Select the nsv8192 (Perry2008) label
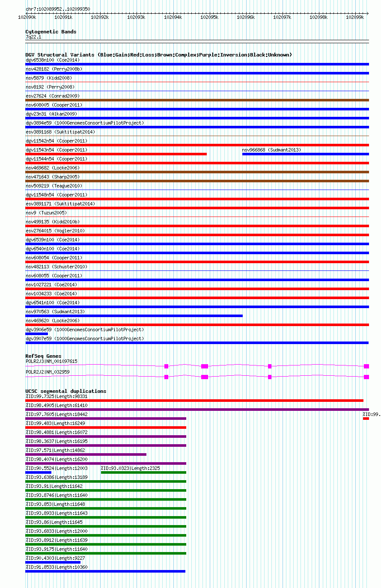The height and width of the screenshot is (588, 381). click(50, 87)
